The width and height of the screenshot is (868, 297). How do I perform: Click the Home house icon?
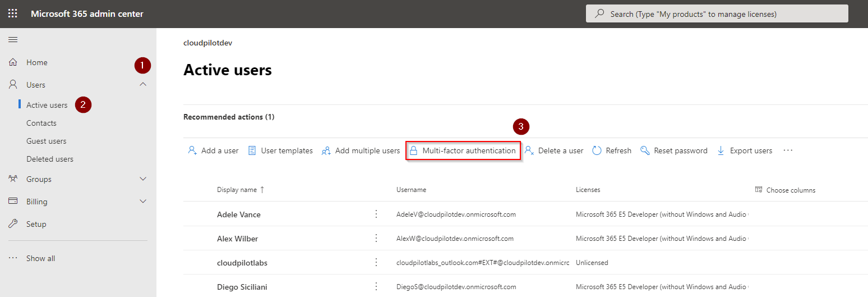tap(13, 62)
